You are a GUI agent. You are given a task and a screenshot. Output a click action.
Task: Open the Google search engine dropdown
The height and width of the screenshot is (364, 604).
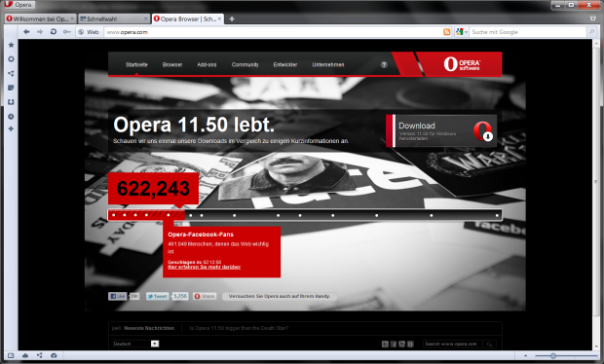[462, 32]
